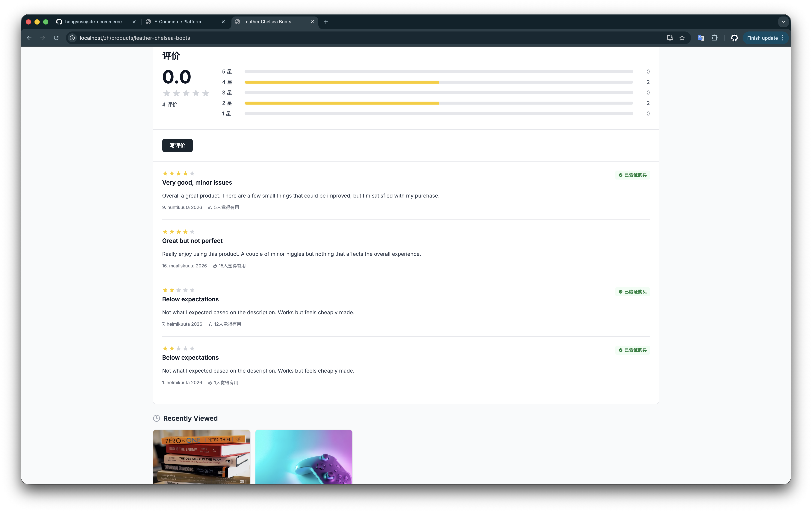Viewport: 812px width, 512px height.
Task: Open a new browser tab
Action: [x=326, y=22]
